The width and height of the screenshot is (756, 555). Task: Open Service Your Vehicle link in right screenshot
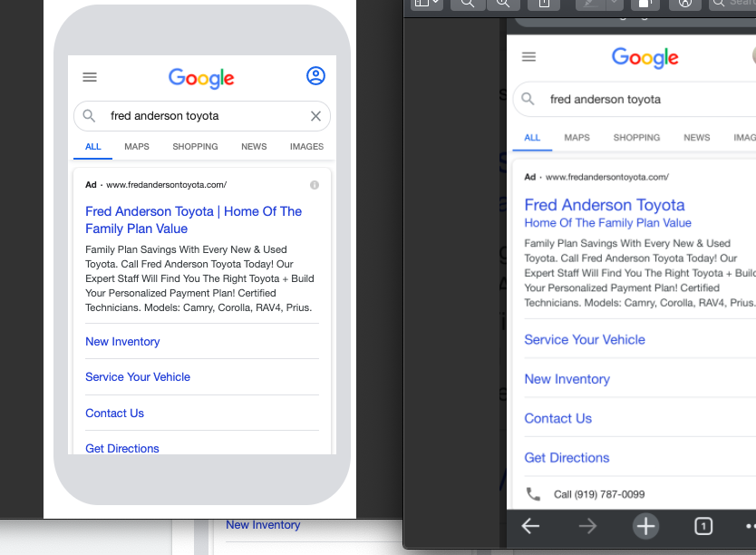click(x=585, y=339)
